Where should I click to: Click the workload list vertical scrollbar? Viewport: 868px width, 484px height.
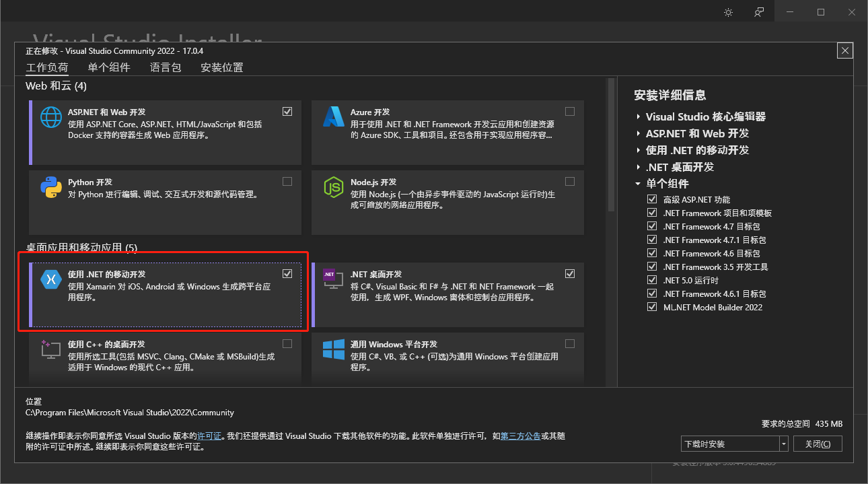[611, 145]
